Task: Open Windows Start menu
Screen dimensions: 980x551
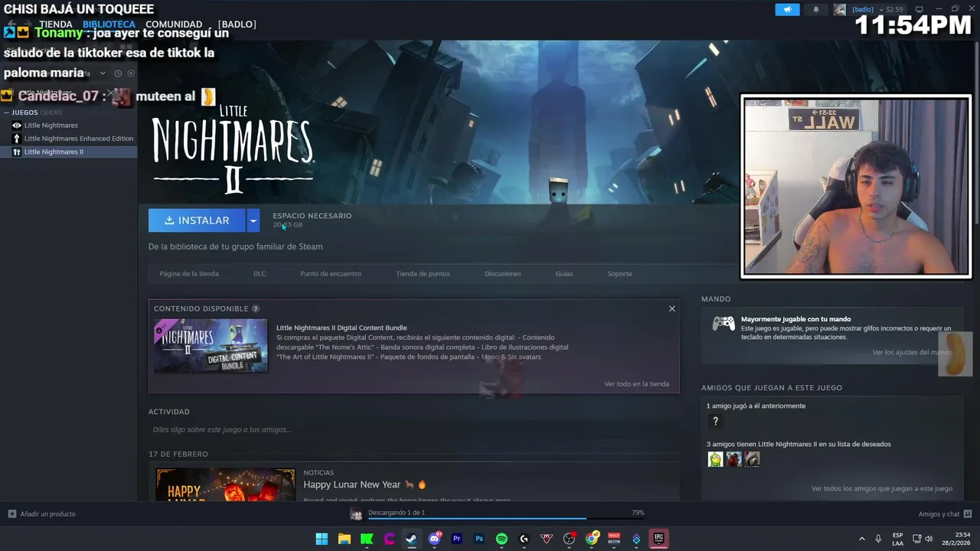Action: pos(322,539)
